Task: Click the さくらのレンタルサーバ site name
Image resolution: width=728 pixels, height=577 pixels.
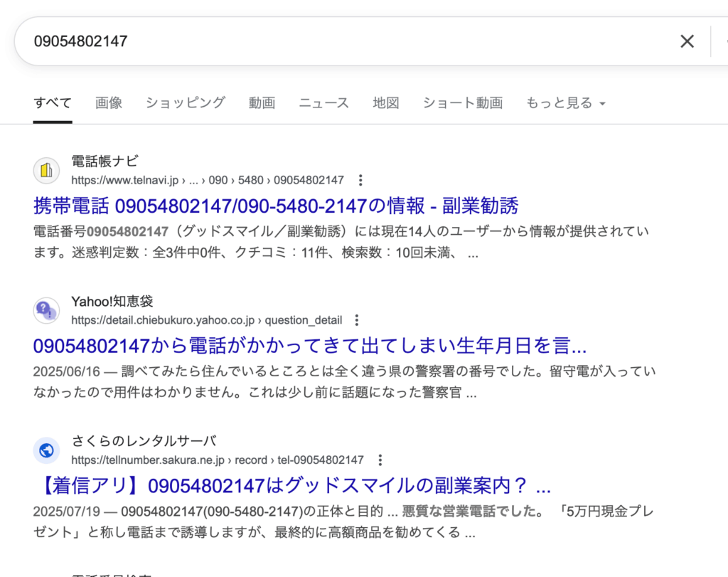Action: (x=144, y=441)
